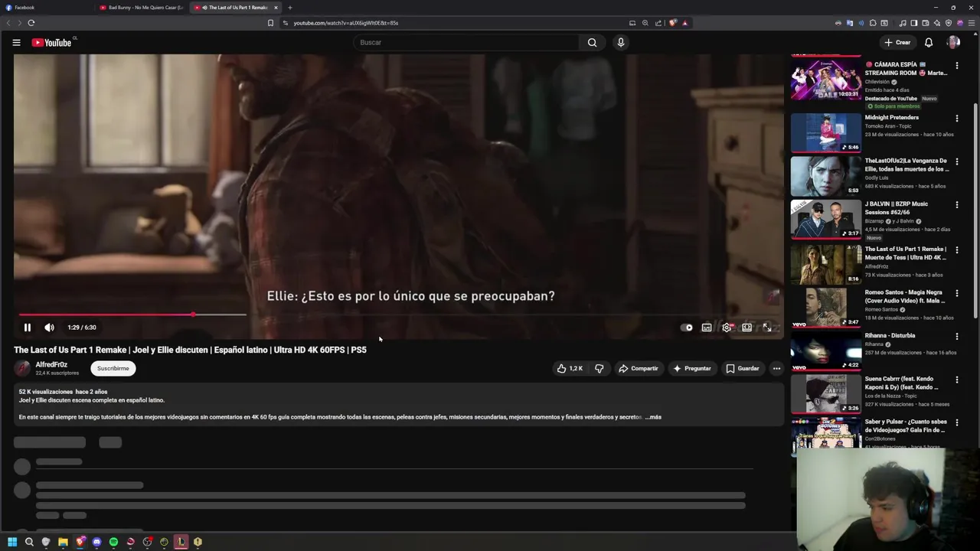Switch to the Bad Bunny browser tab
Image resolution: width=980 pixels, height=551 pixels.
pos(142,8)
